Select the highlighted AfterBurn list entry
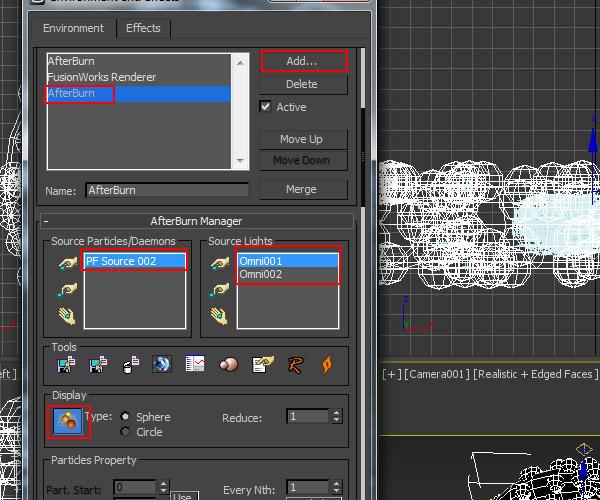Screen dimensions: 600x500 (x=139, y=93)
